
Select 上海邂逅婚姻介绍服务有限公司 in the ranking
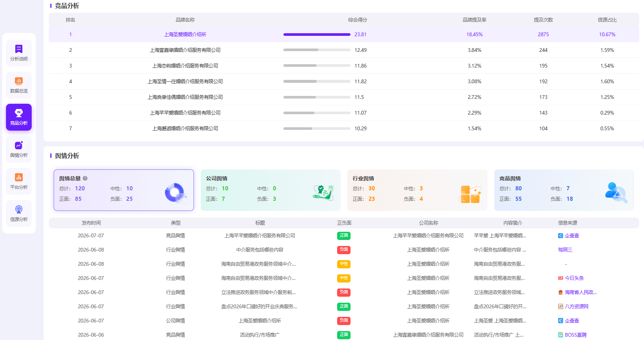pos(185,128)
